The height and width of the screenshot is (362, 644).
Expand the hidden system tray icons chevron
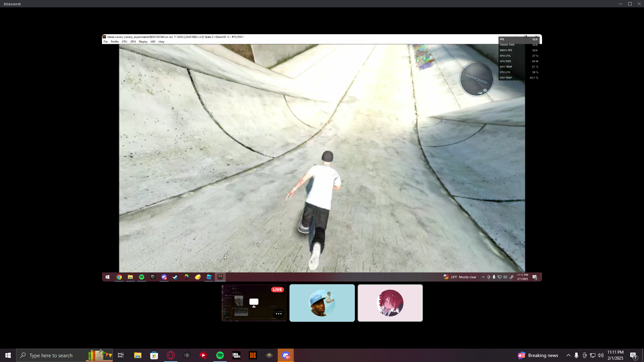point(568,355)
